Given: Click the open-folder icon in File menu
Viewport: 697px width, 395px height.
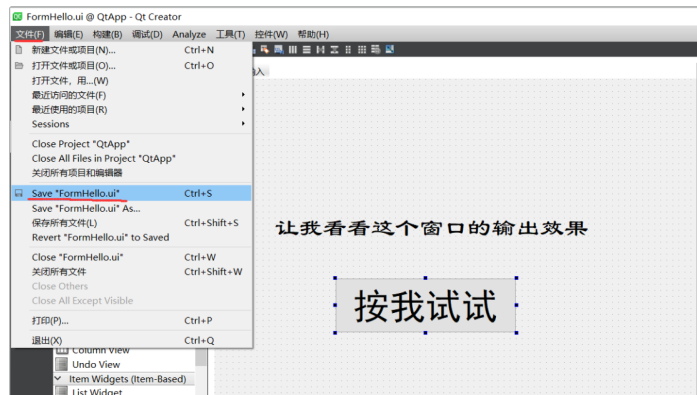Looking at the screenshot, I should [19, 65].
